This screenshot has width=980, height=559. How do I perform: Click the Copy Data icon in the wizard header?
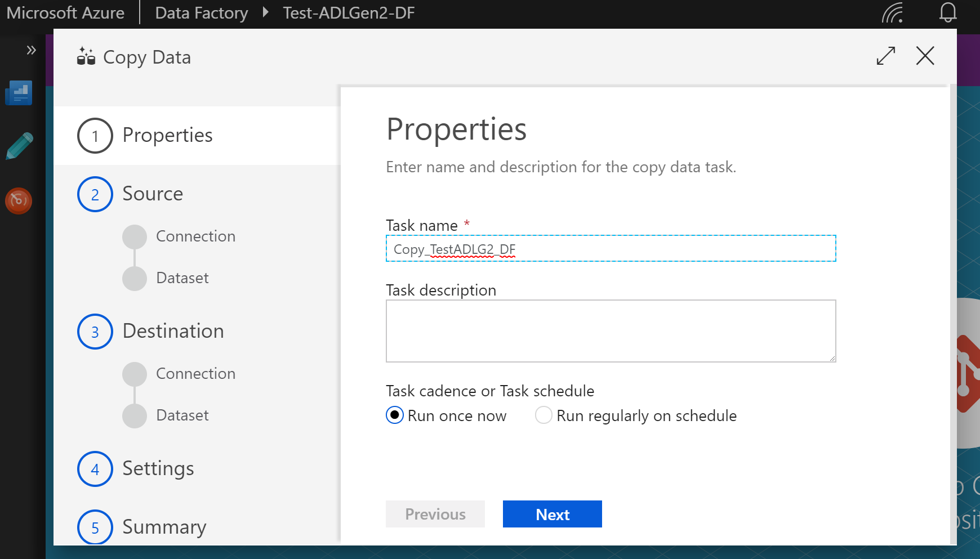pos(86,56)
